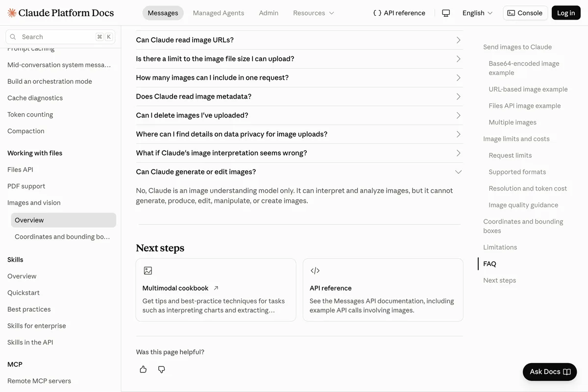Click the thumbs down feedback icon
588x392 pixels.
pos(162,369)
